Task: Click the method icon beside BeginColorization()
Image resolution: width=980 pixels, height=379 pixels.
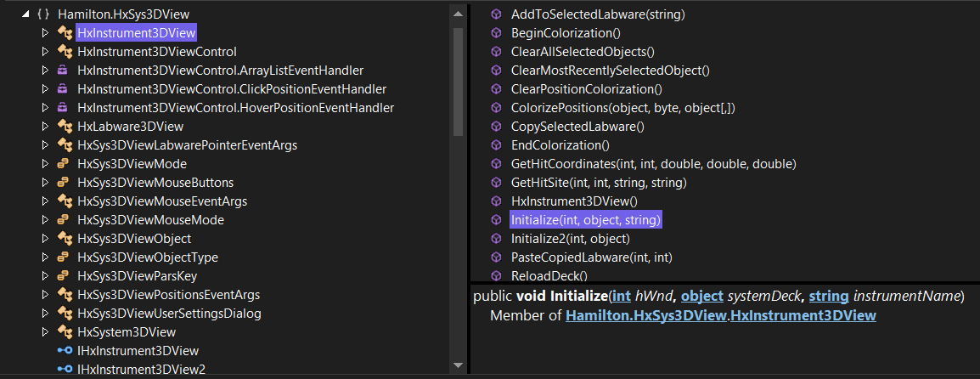Action: tap(496, 32)
